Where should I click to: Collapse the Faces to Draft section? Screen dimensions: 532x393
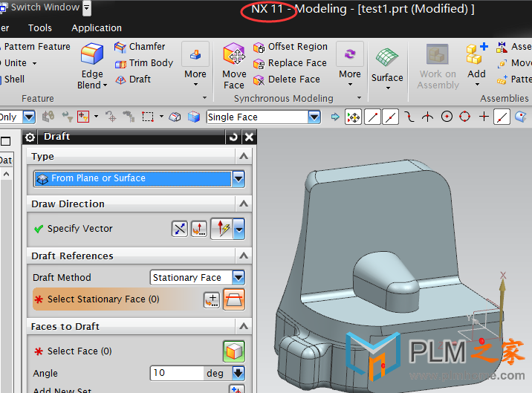click(243, 326)
